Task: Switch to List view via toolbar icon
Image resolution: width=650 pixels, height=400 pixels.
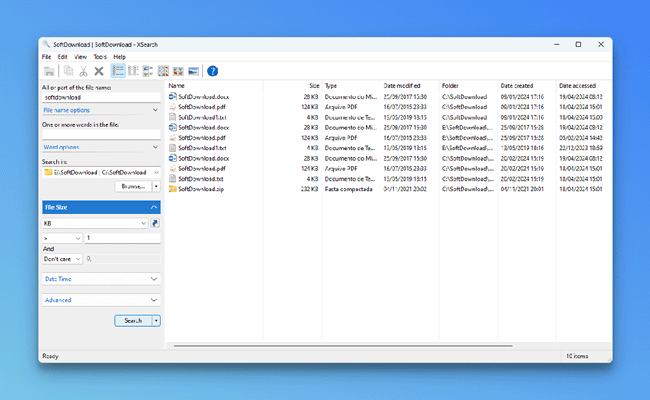Action: (x=133, y=71)
